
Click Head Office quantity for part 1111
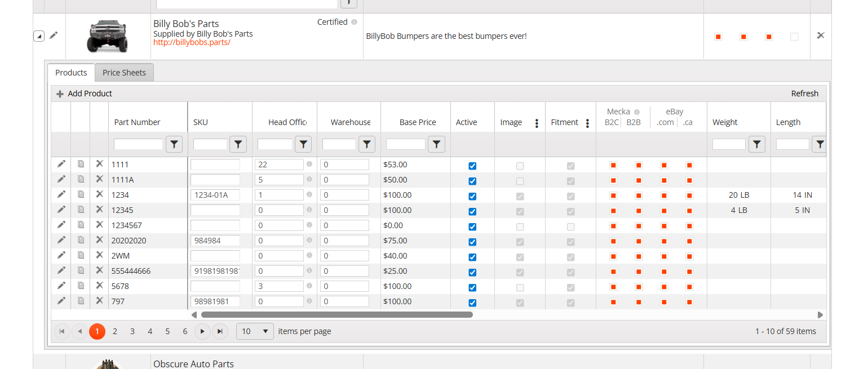point(279,165)
